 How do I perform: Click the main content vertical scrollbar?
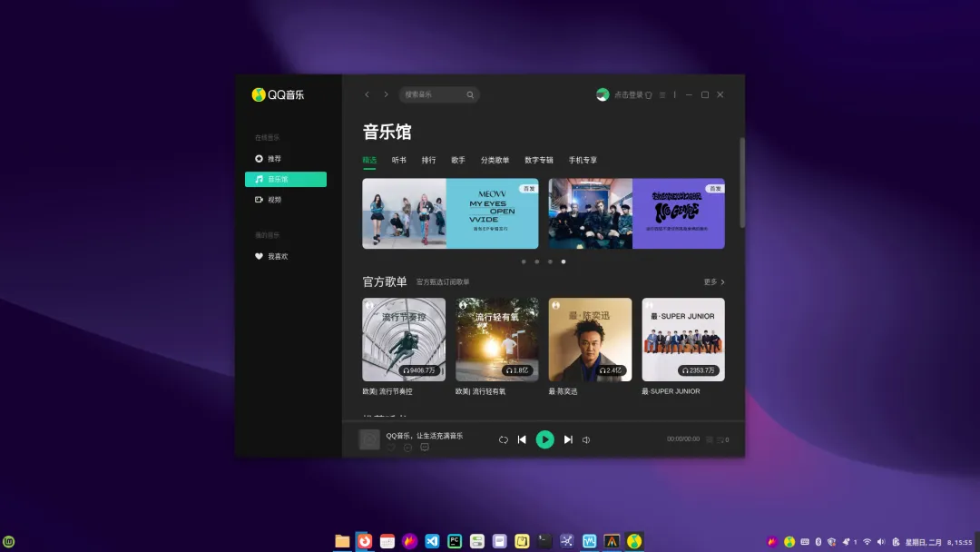tap(742, 182)
